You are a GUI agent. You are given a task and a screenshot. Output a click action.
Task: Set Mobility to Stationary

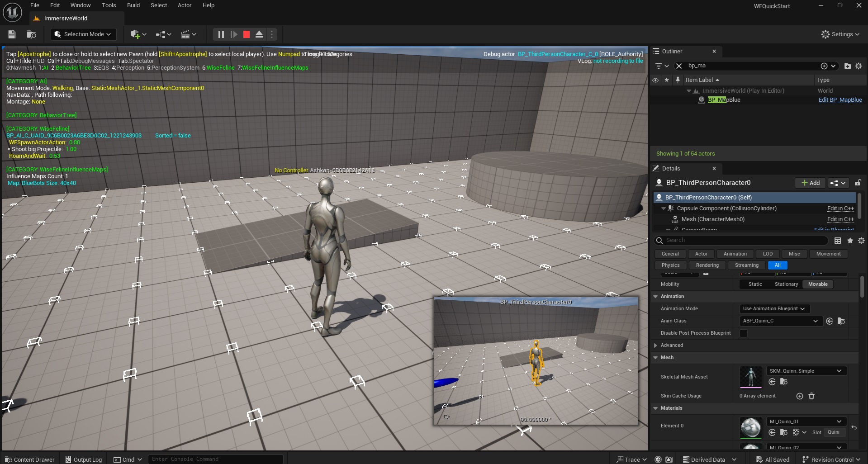(x=786, y=284)
